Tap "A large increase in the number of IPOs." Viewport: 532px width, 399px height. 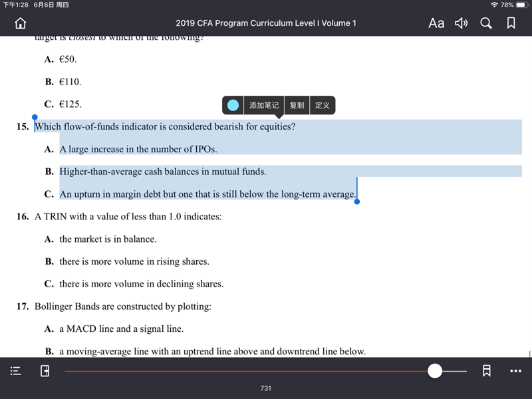(138, 149)
